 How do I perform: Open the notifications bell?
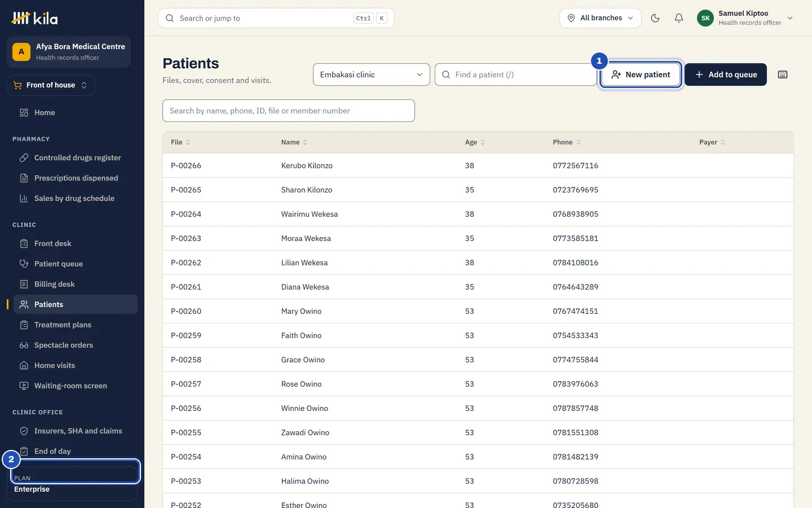(x=679, y=18)
